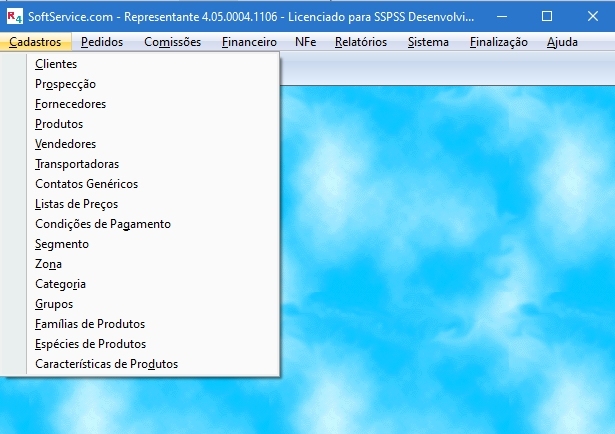
Task: Select Transportadoras from the list
Action: pos(77,164)
